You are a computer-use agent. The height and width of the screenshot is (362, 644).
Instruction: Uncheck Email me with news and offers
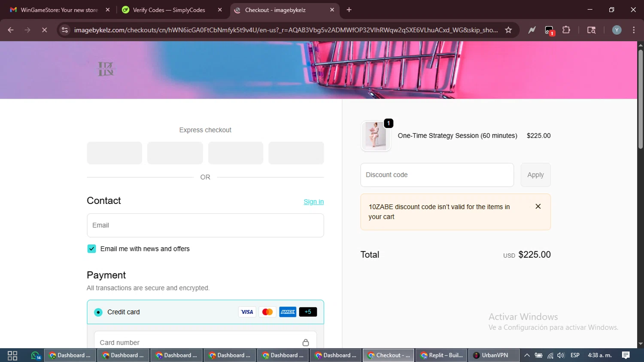coord(91,249)
